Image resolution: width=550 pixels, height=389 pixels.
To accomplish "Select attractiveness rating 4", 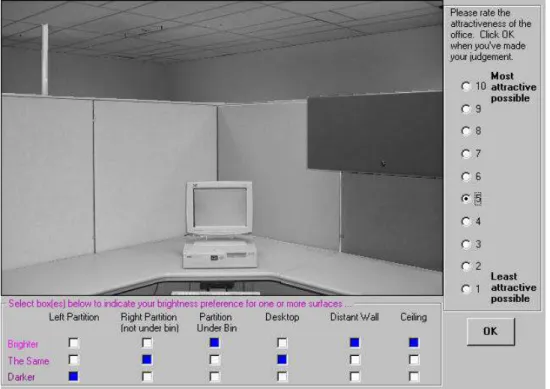I will click(466, 221).
